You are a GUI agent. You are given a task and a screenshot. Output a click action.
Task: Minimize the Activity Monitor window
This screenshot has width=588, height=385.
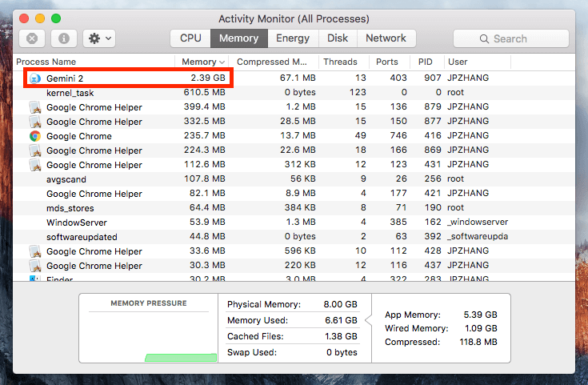(40, 18)
